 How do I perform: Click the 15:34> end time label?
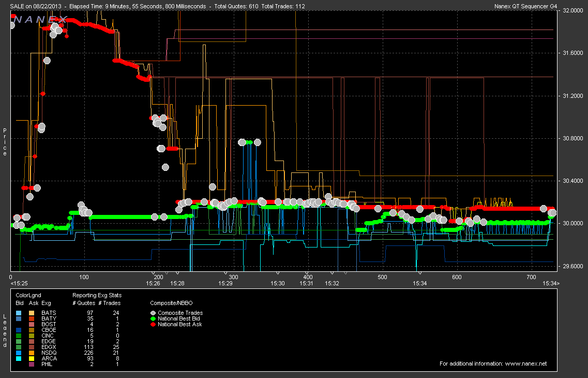551,283
